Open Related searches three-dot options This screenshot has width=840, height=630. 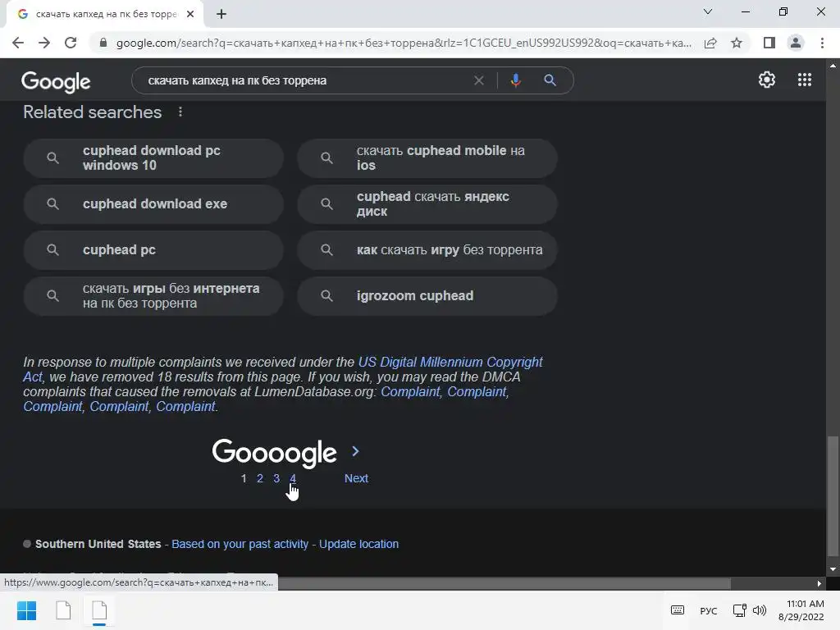[180, 112]
